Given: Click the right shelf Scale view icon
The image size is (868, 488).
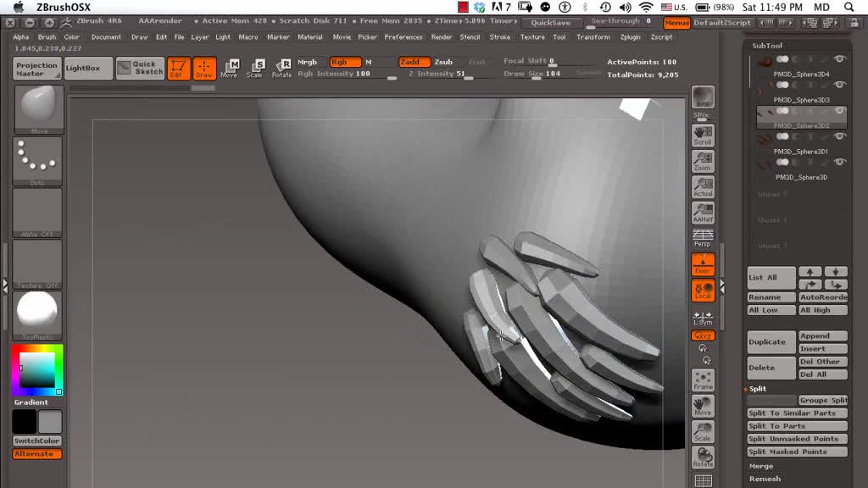Looking at the screenshot, I should [703, 431].
